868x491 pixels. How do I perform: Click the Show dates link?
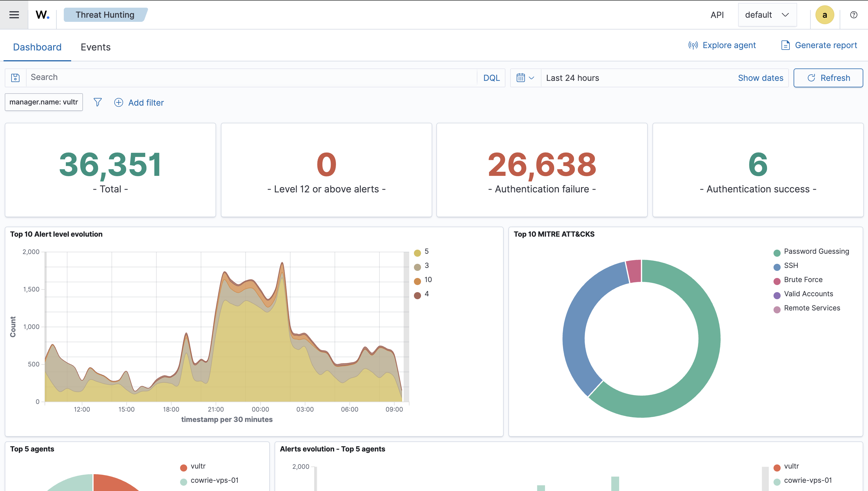[760, 78]
